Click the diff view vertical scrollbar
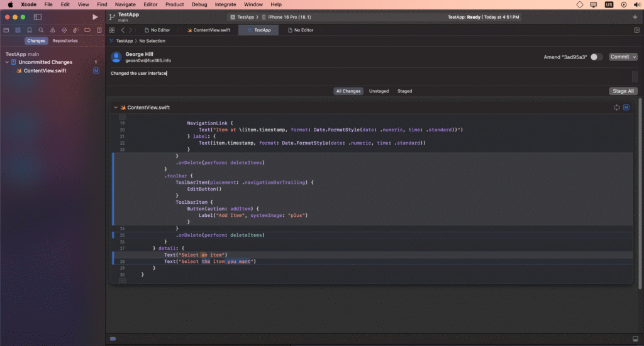The height and width of the screenshot is (346, 644). (x=640, y=193)
